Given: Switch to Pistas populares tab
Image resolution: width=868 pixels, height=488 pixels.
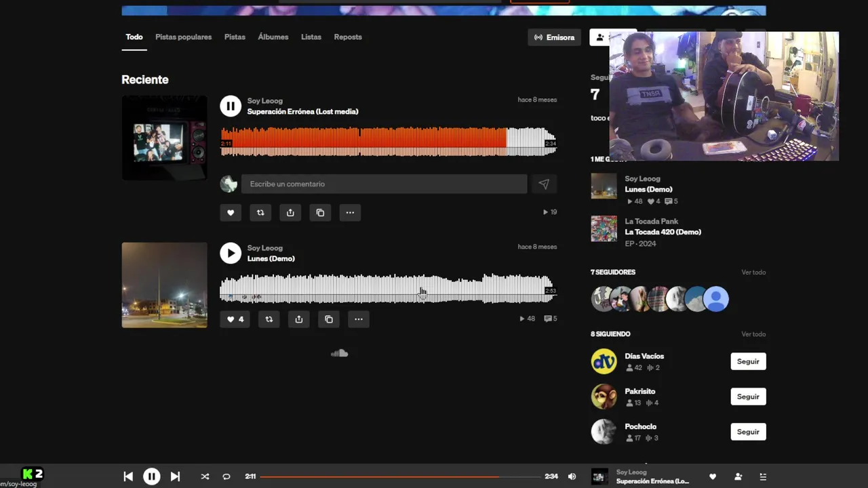Looking at the screenshot, I should tap(183, 37).
